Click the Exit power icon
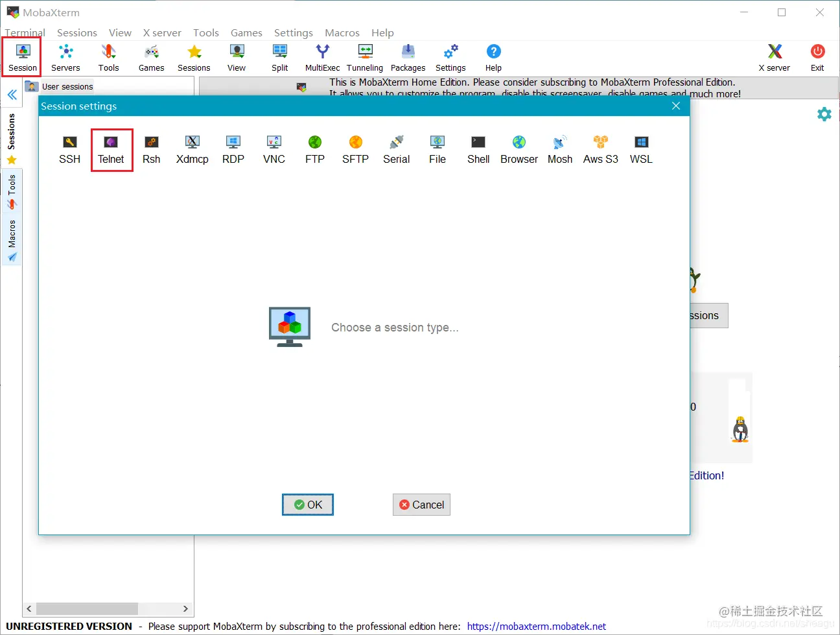The height and width of the screenshot is (635, 840). 817,58
